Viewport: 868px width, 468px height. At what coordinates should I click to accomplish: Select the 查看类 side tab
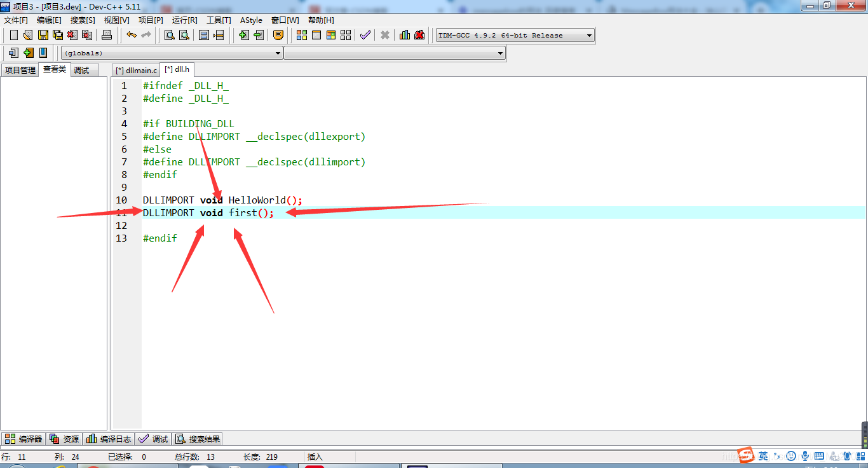point(55,69)
